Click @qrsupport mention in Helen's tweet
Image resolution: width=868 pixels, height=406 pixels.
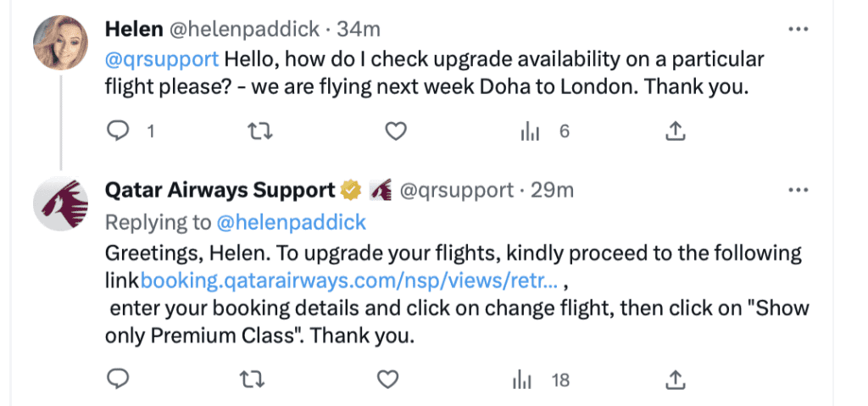(x=162, y=58)
